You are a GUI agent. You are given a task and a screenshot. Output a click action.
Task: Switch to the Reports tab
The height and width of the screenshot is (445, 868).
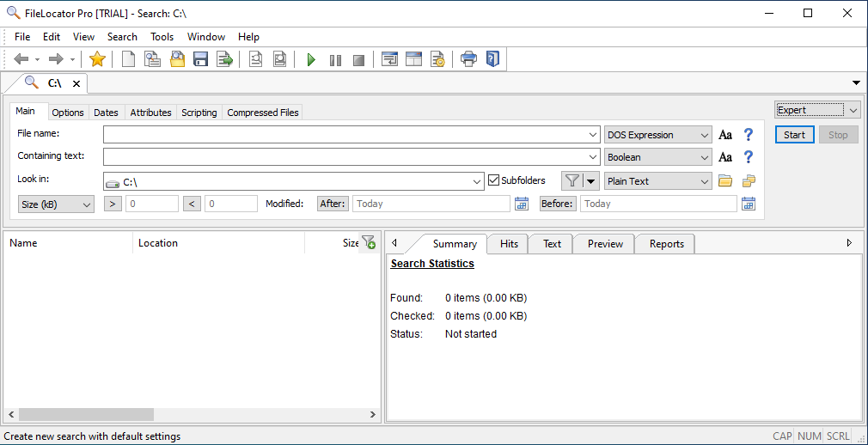pyautogui.click(x=667, y=243)
